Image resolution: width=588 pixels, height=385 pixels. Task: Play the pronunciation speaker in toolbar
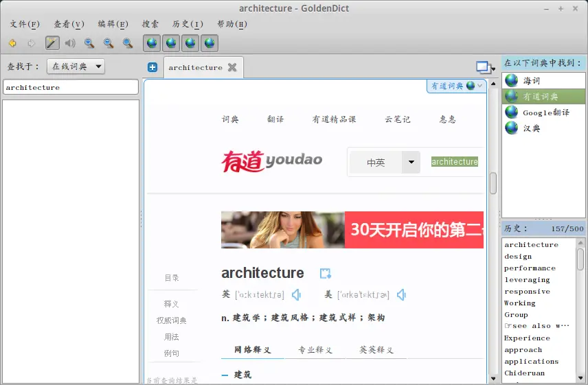coord(70,43)
